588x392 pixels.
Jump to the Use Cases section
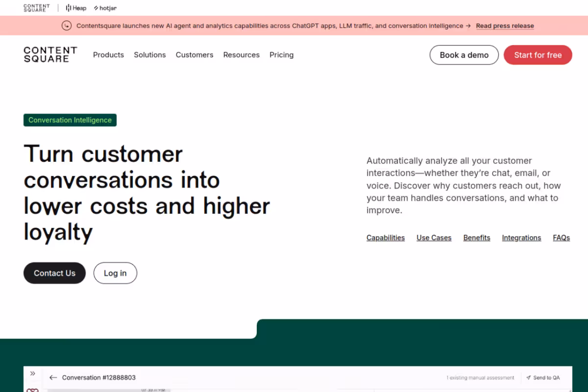click(x=434, y=238)
